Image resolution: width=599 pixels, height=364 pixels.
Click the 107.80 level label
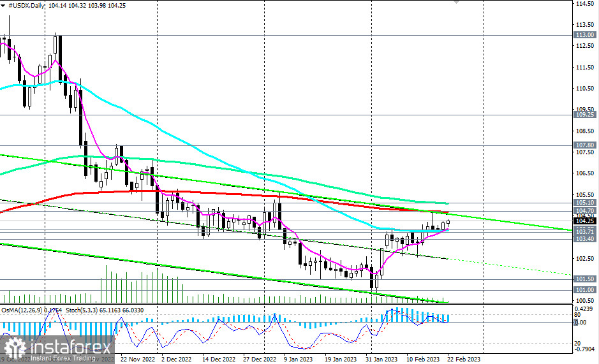click(585, 145)
